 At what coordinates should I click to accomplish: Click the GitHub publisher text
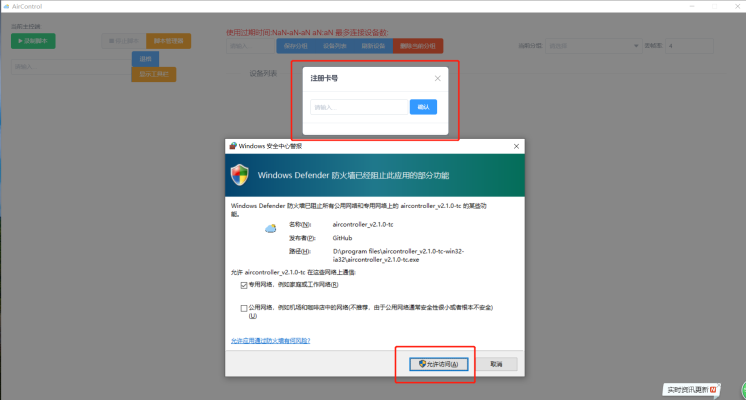pyautogui.click(x=343, y=238)
